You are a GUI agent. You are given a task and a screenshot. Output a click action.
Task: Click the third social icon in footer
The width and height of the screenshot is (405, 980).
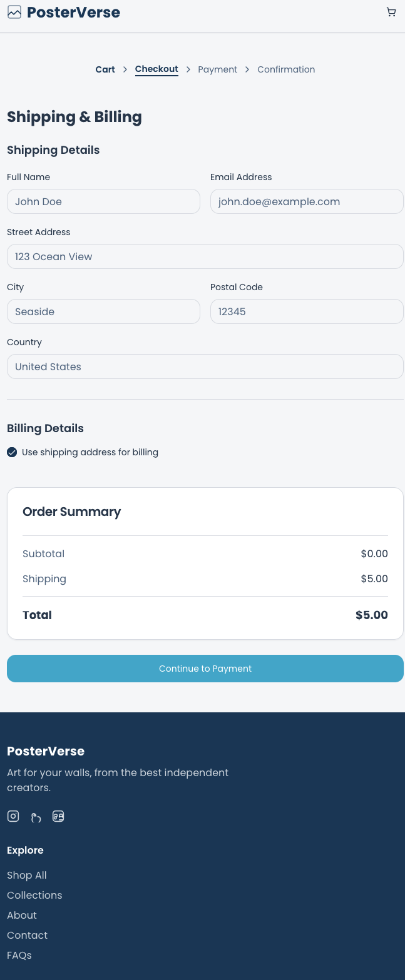click(x=58, y=816)
